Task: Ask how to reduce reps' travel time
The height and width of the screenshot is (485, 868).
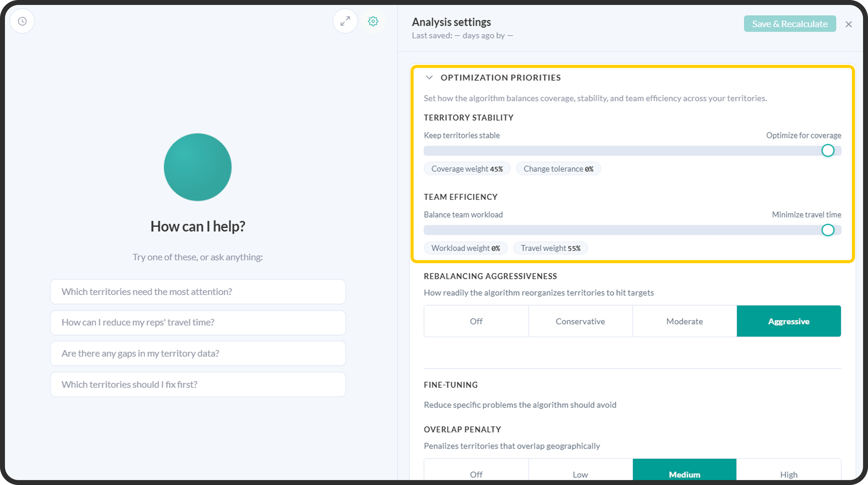Action: pyautogui.click(x=198, y=322)
